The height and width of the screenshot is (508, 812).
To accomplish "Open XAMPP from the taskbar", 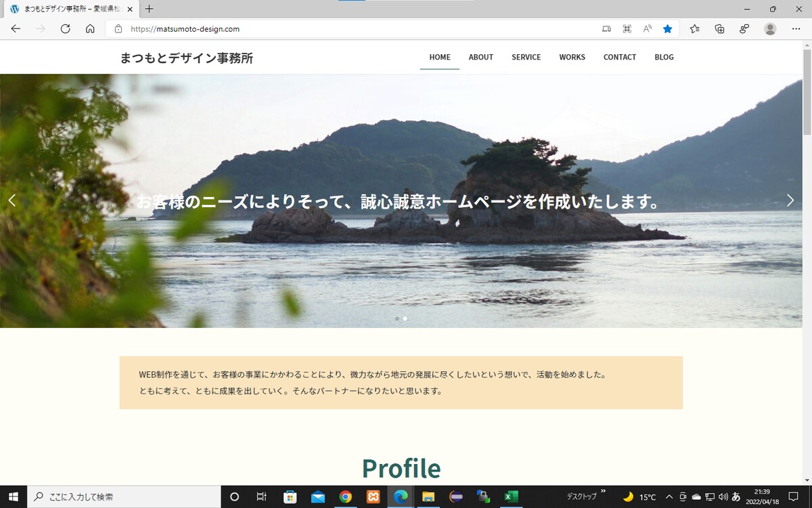I will 373,496.
